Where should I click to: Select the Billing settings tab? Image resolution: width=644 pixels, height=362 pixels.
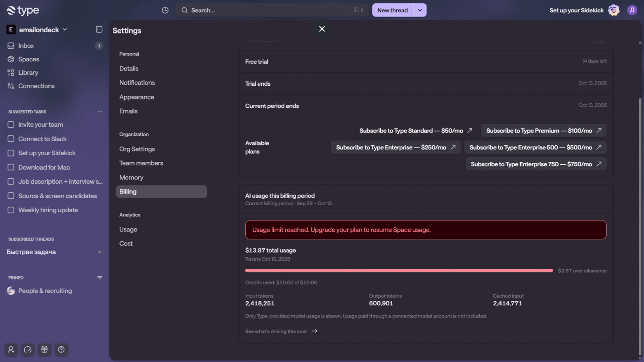click(x=161, y=192)
